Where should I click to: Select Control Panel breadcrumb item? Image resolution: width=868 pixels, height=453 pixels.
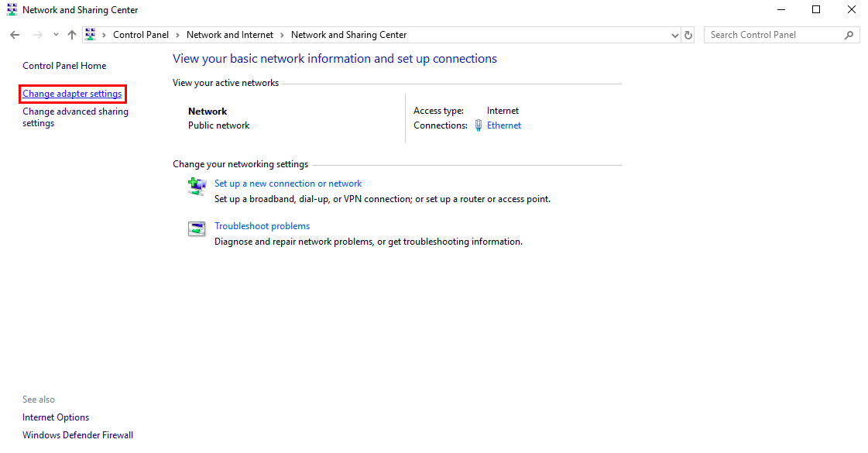coord(141,35)
